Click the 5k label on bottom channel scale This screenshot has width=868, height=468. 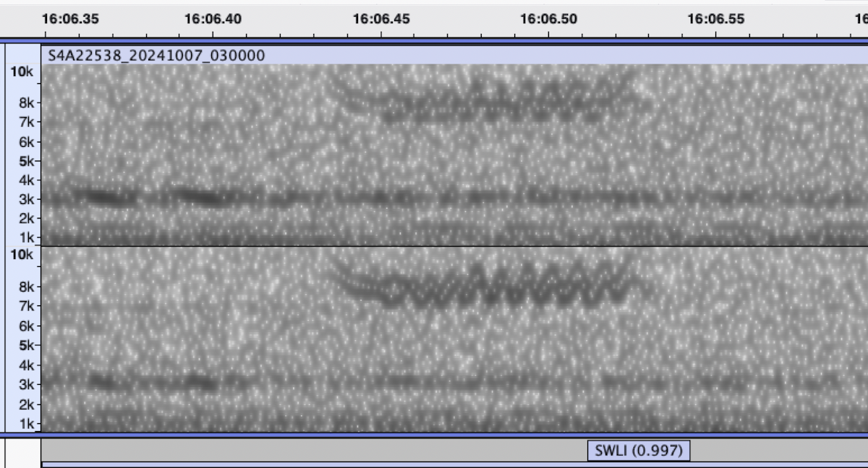coord(25,346)
